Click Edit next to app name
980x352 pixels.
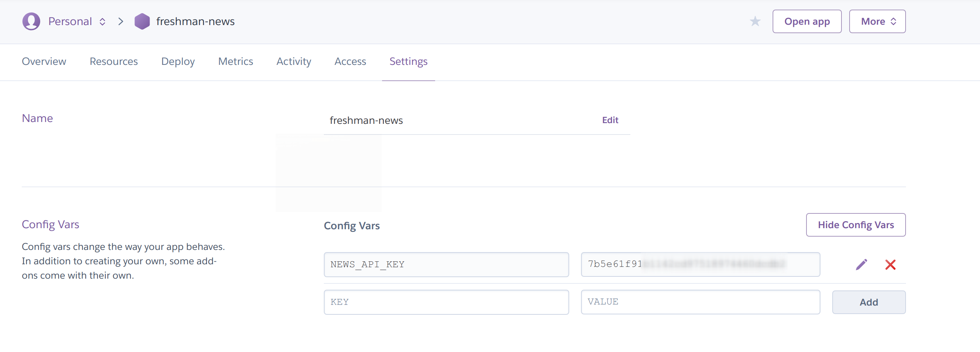(x=610, y=120)
